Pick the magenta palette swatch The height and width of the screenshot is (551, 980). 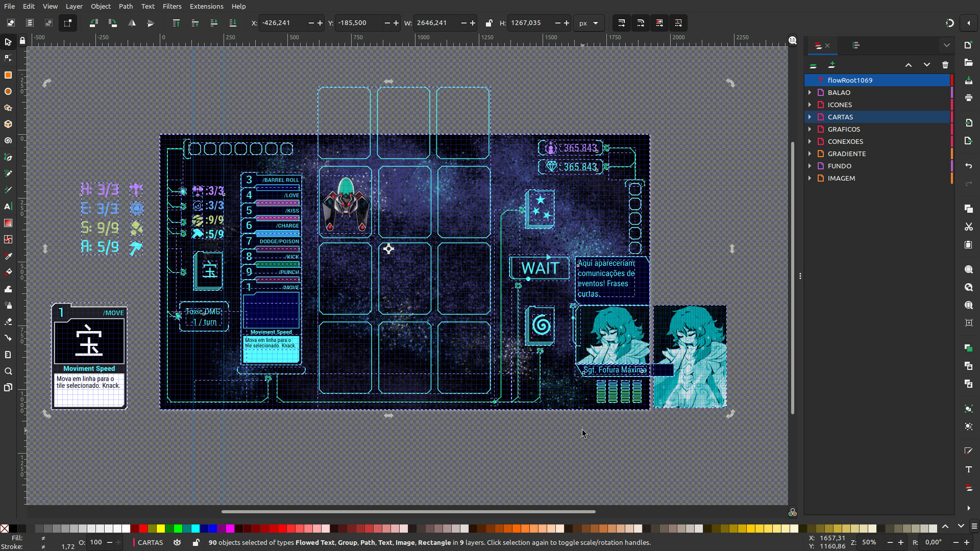pyautogui.click(x=230, y=528)
